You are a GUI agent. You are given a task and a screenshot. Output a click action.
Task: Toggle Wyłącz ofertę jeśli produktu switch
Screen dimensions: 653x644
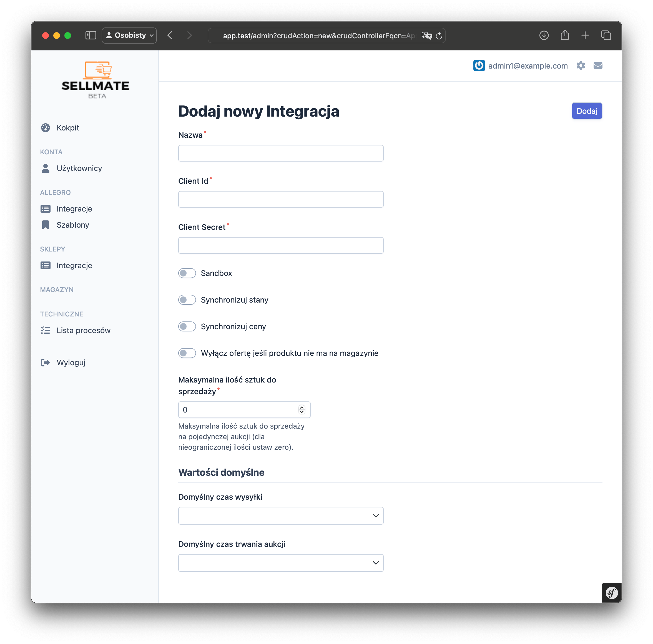187,353
